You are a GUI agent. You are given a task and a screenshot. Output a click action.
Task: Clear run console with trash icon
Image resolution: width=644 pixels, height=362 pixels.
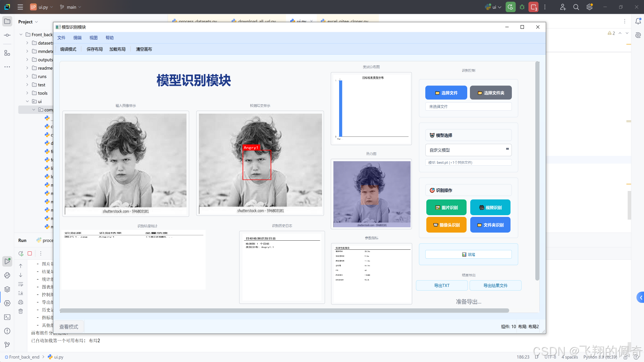pos(20,311)
